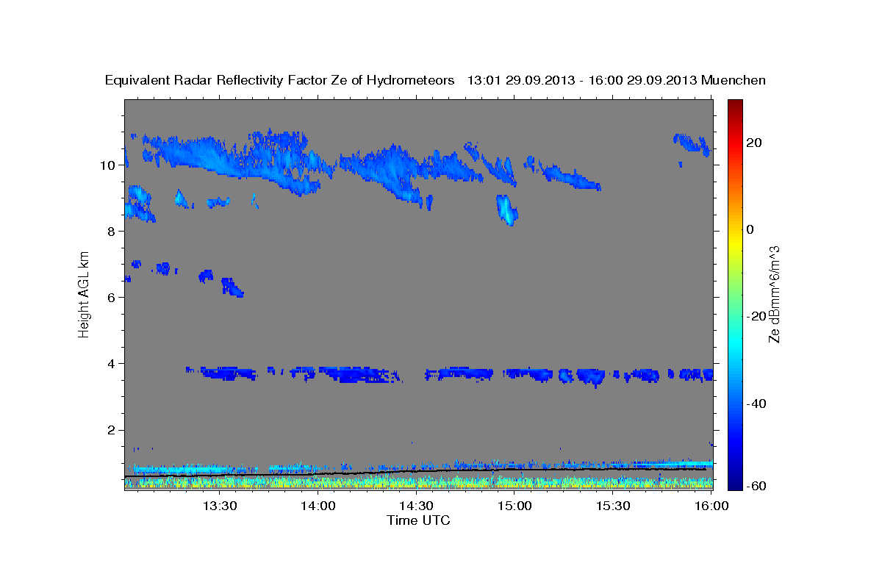Click the '8' height tick label
This screenshot has height=588, width=882.
click(x=112, y=231)
